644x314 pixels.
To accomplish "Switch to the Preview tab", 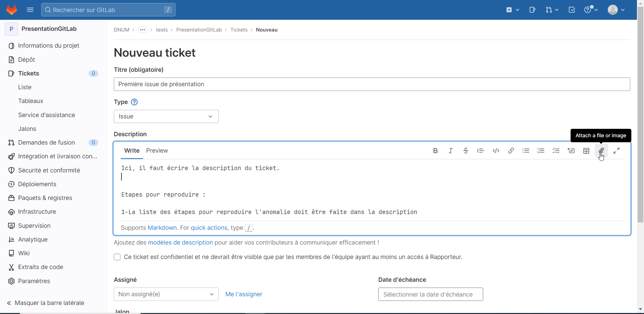I will 157,151.
